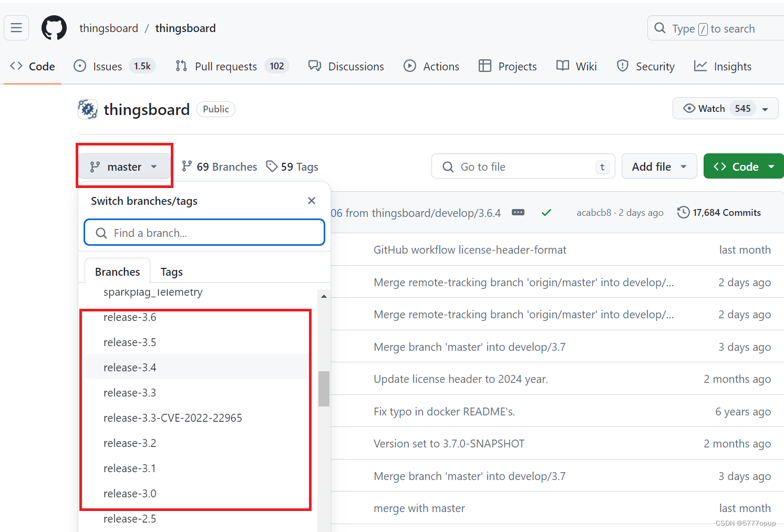The width and height of the screenshot is (784, 532).
Task: Click the Find a branch input field
Action: coord(204,233)
